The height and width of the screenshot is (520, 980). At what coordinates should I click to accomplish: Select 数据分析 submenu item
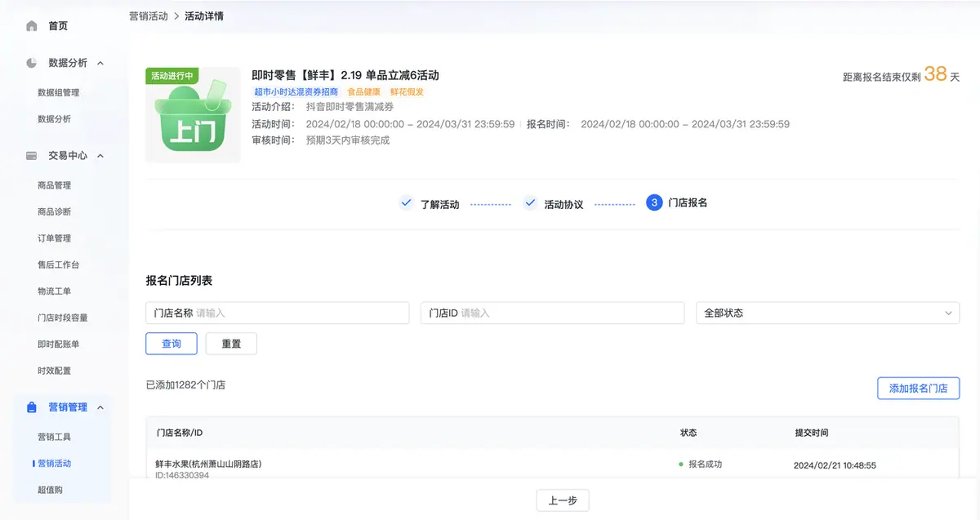[54, 119]
